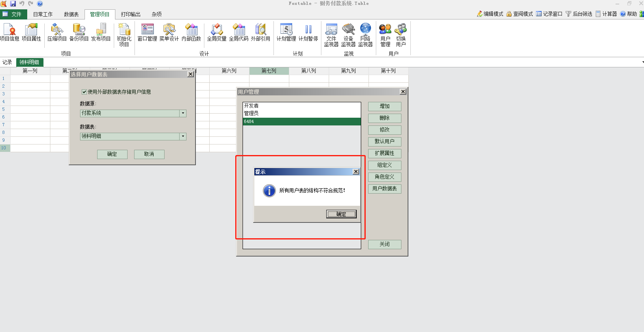The image size is (644, 332).
Task: Select 管理员 in the user list
Action: (x=302, y=113)
